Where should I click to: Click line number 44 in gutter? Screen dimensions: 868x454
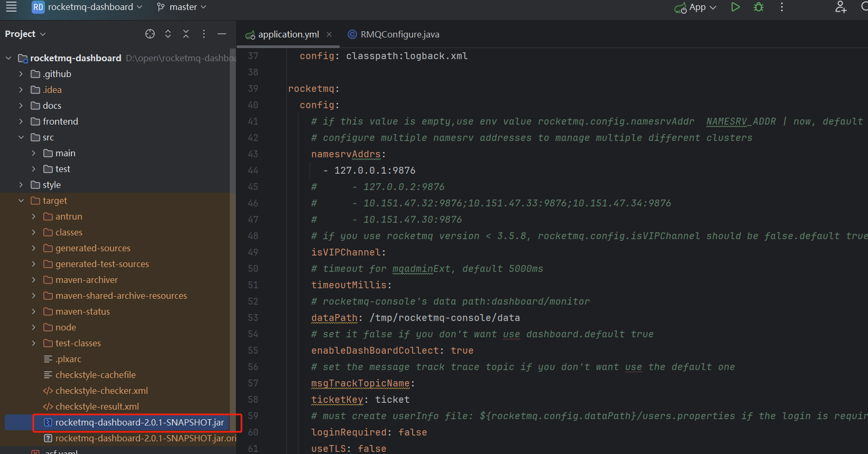click(253, 171)
